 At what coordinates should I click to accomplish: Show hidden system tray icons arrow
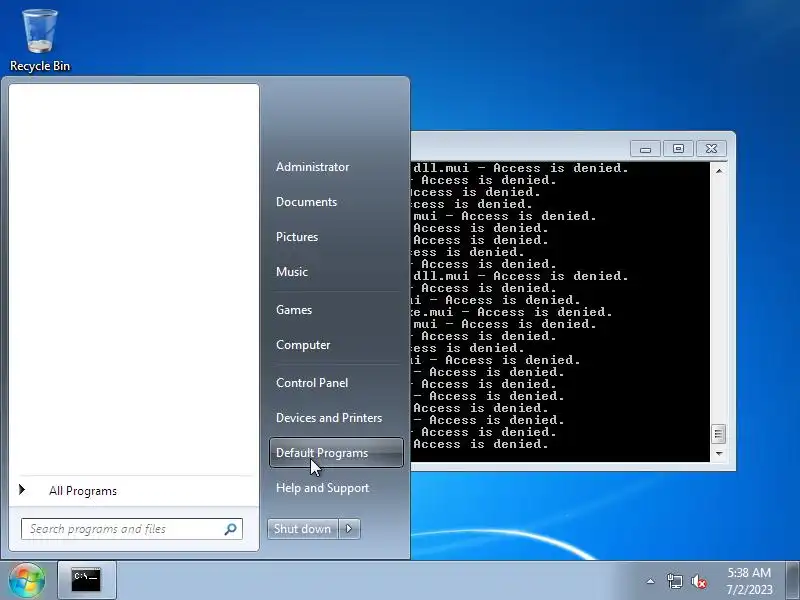click(651, 581)
